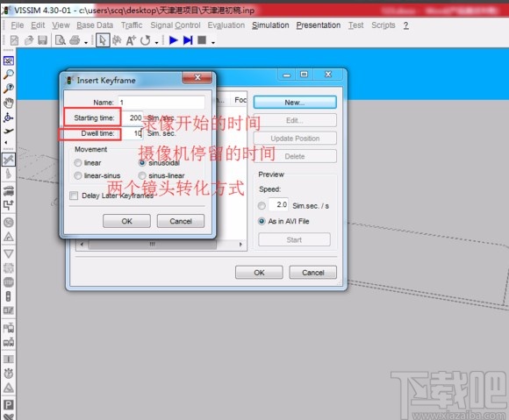Open the help question mark menu
Viewport: 509px width, 420px height.
tap(405, 25)
